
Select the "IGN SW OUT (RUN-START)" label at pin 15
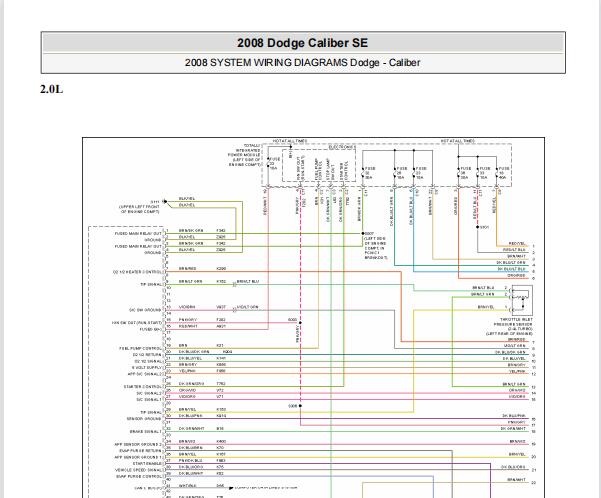137,323
